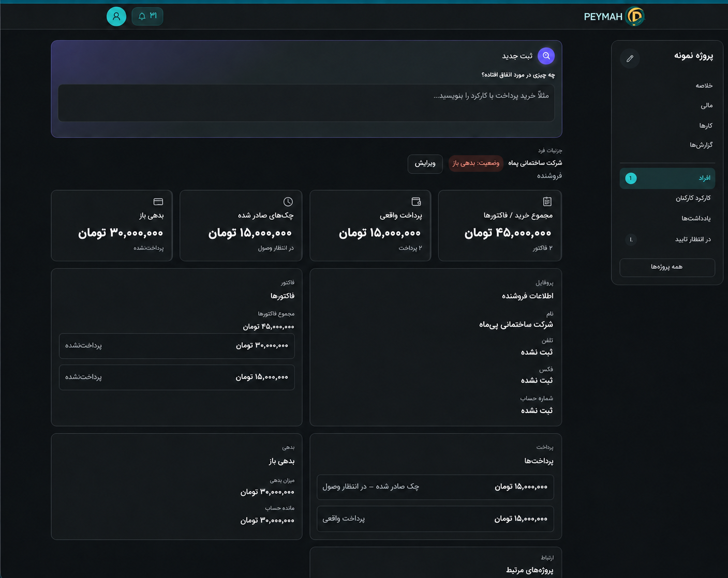
Task: Open the user profile avatar icon
Action: point(116,16)
